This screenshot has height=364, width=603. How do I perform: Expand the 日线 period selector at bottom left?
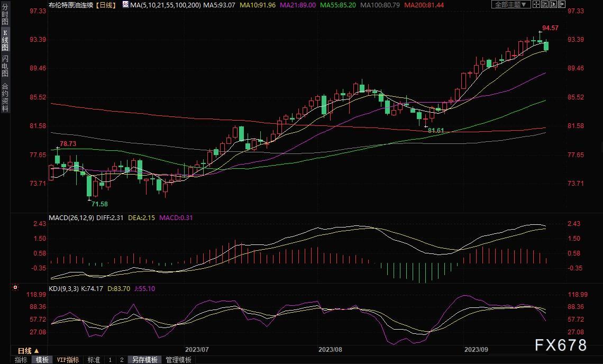tap(29, 351)
